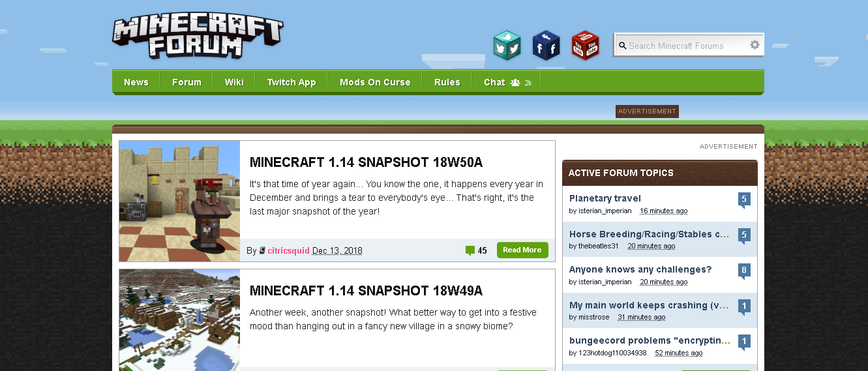Open the villager thumbnail for Snapshot 18W50A
This screenshot has height=371, width=868.
179,201
